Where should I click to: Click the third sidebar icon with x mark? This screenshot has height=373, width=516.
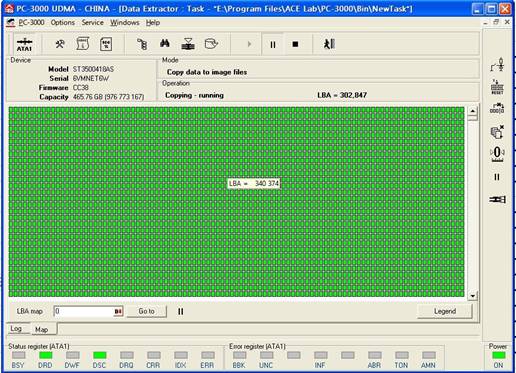(x=497, y=108)
